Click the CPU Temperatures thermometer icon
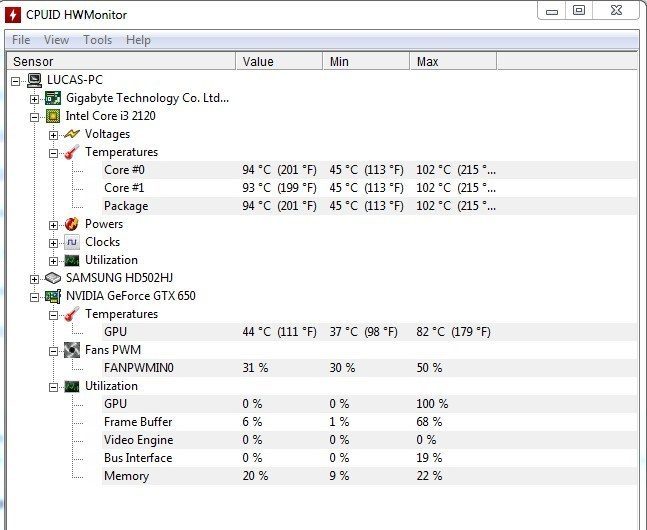 [72, 152]
